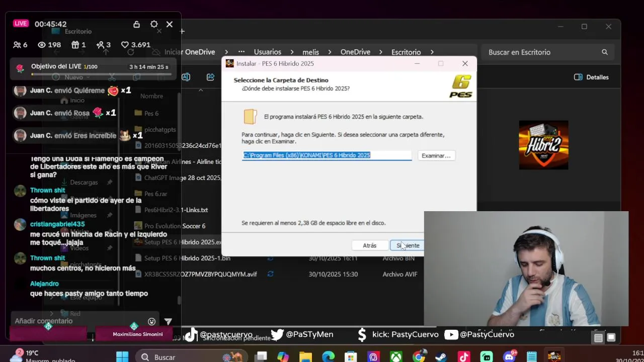Open Microsoft Edge from taskbar
The height and width of the screenshot is (362, 644).
328,357
